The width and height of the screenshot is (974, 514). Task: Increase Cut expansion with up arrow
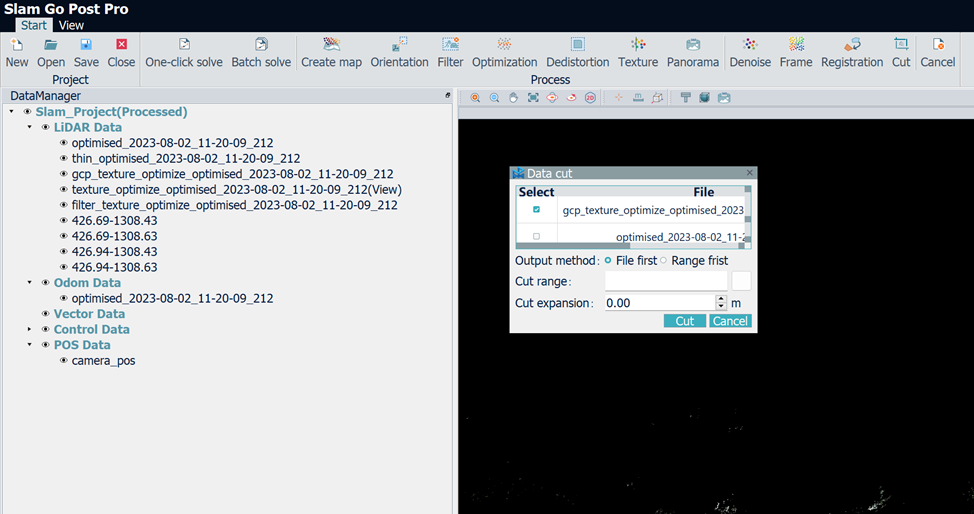click(x=721, y=299)
